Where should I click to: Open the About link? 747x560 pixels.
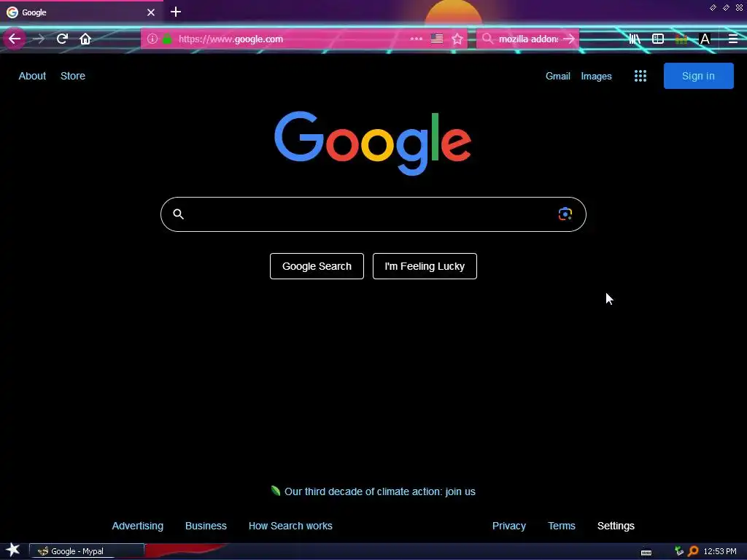pyautogui.click(x=32, y=76)
